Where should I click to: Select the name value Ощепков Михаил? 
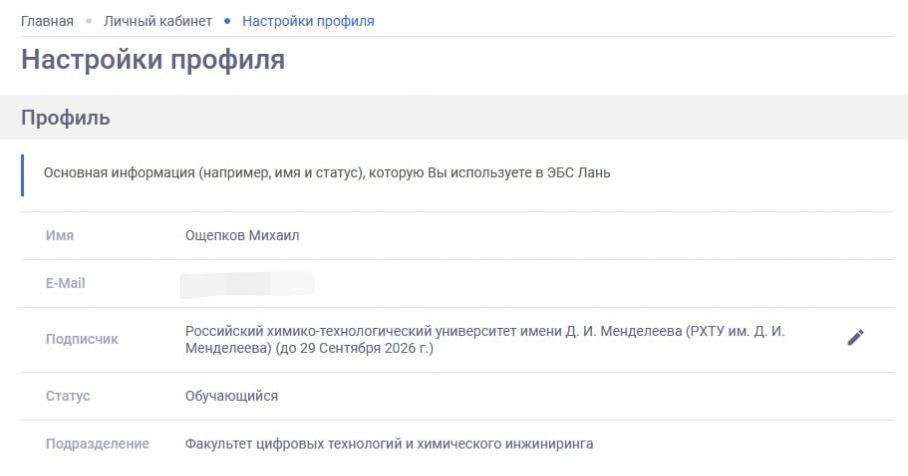[242, 236]
